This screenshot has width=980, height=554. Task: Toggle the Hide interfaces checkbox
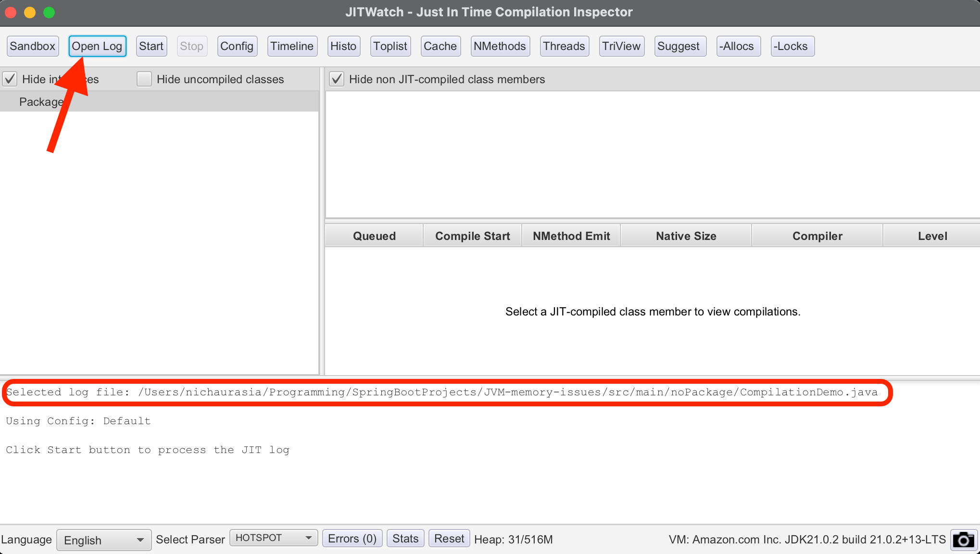[10, 79]
